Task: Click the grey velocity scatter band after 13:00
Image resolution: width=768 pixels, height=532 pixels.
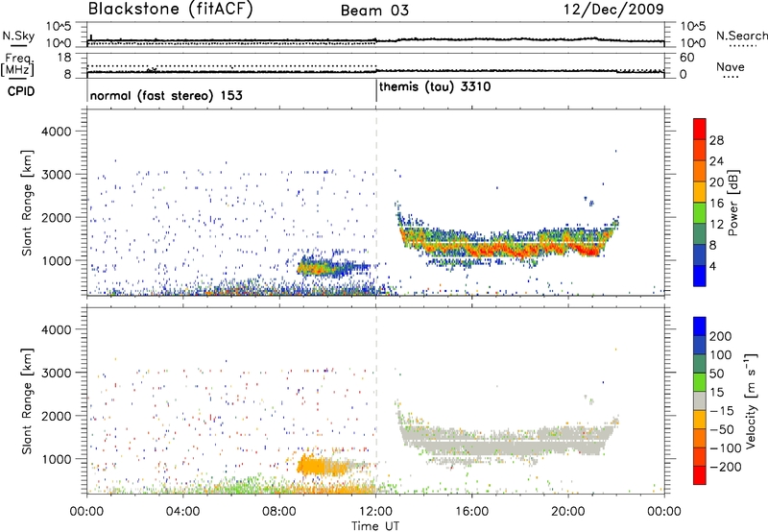Action: click(x=505, y=441)
